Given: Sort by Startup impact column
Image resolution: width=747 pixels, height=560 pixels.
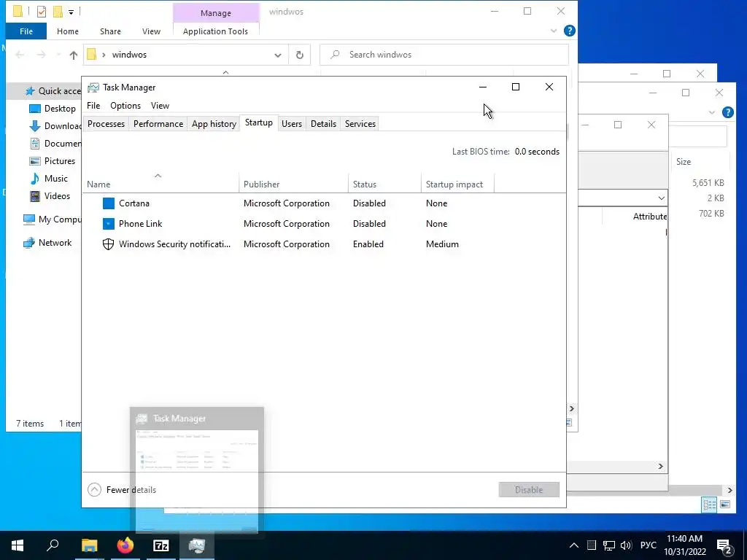Looking at the screenshot, I should point(458,184).
